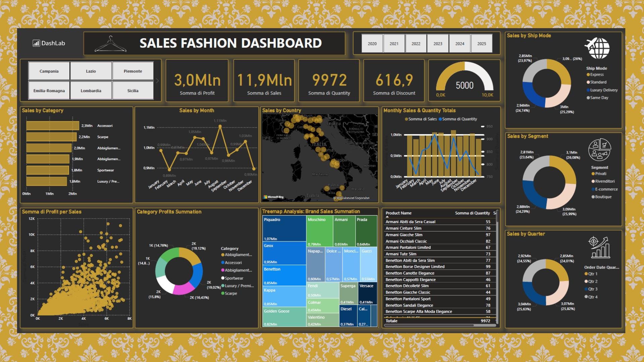Select year 2025 slicer button
Image resolution: width=644 pixels, height=362 pixels.
pyautogui.click(x=482, y=44)
